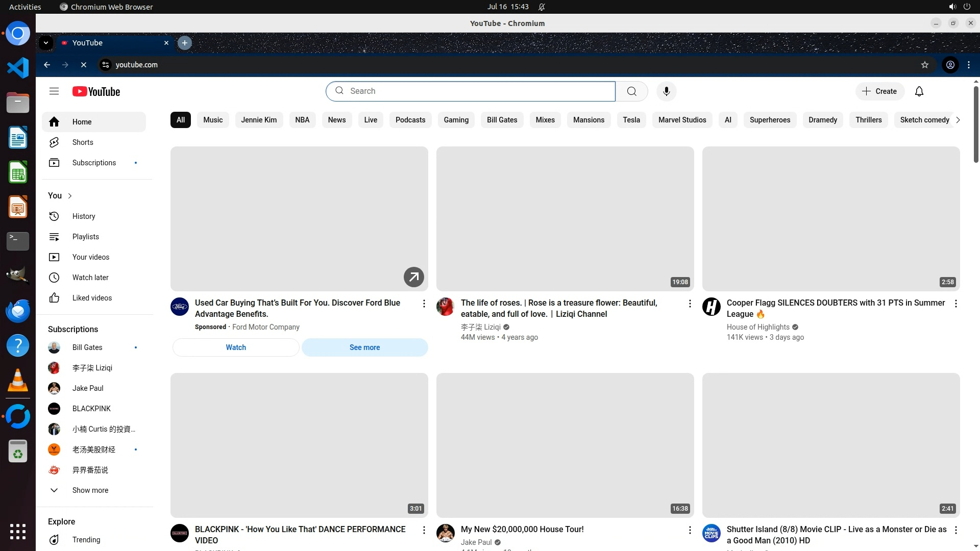Select the Gaming filter chip

(x=456, y=120)
